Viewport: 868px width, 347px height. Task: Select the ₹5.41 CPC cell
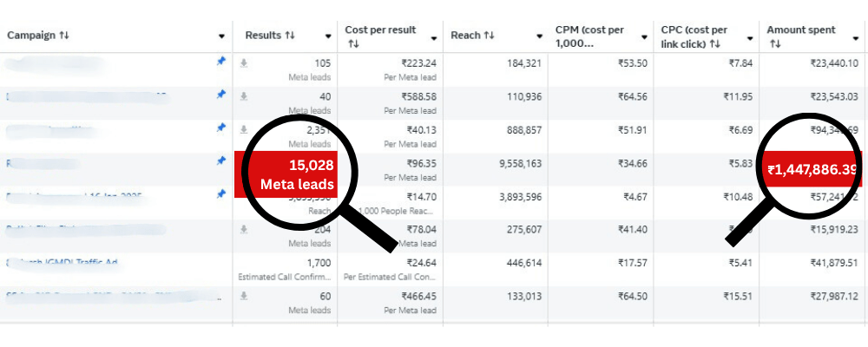pos(740,263)
